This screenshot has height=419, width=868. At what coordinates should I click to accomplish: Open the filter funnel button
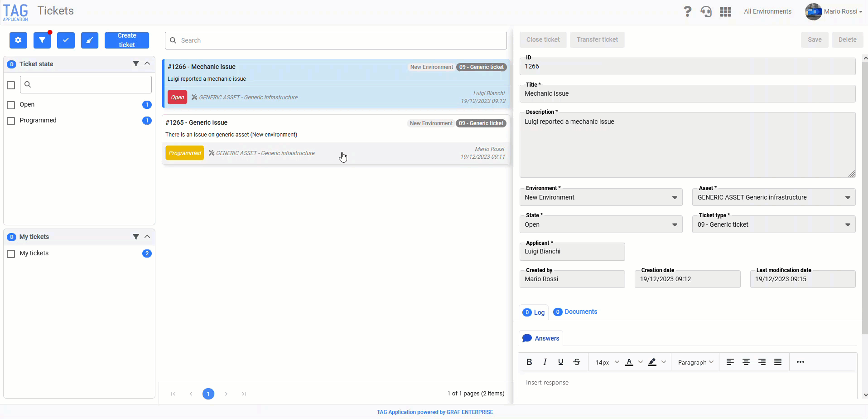click(x=42, y=40)
